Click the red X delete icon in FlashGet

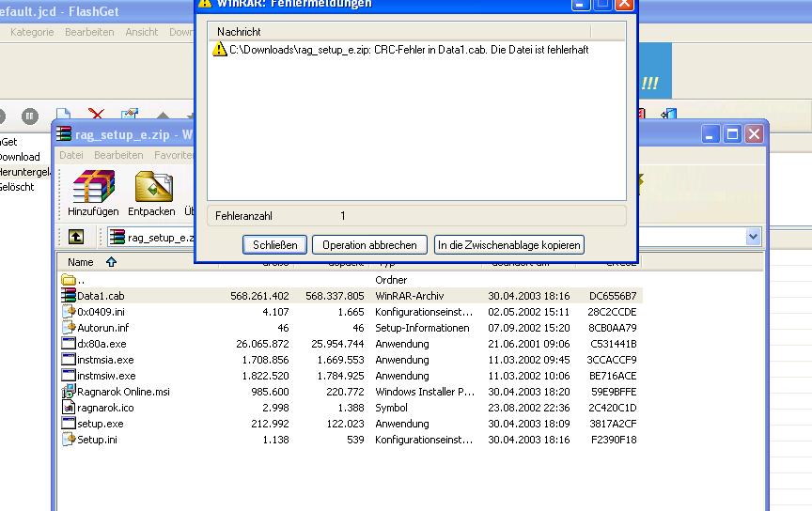(96, 114)
